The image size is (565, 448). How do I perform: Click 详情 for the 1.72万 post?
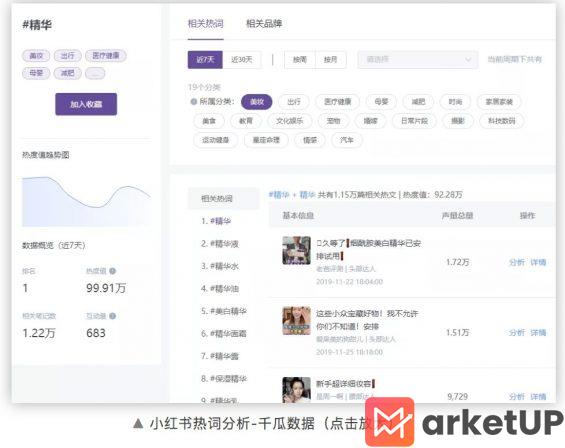click(x=538, y=262)
